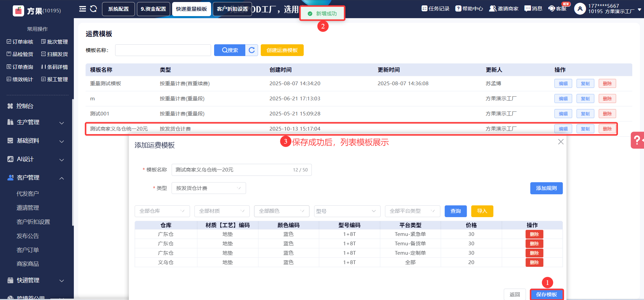Click the yellow 创建运费模板 button

coord(282,50)
